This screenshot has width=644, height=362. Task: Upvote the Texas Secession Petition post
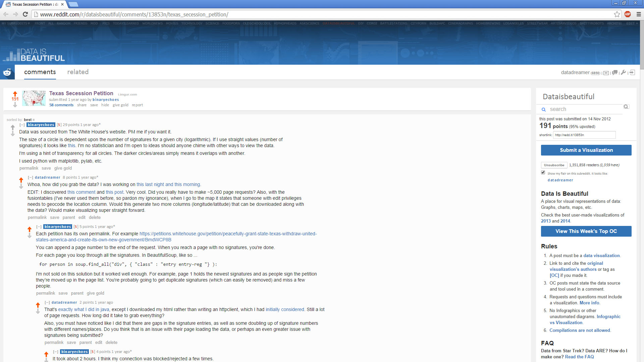click(15, 94)
